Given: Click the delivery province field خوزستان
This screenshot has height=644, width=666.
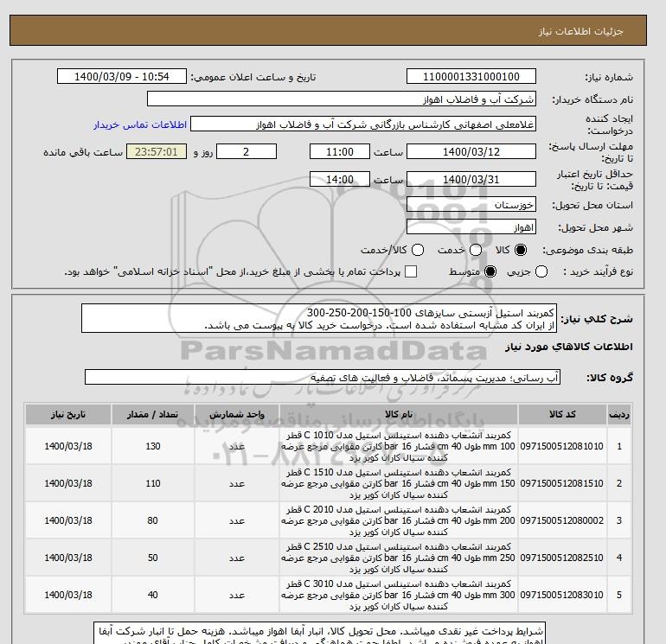Looking at the screenshot, I should click(471, 205).
